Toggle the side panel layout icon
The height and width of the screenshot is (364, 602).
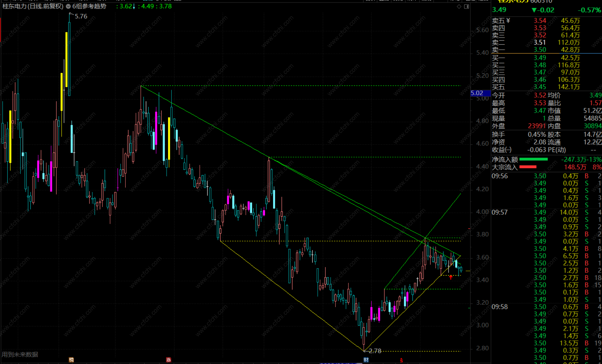click(467, 6)
